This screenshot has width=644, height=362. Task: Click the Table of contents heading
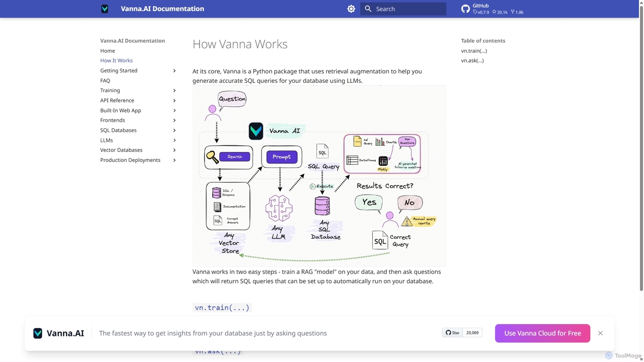pos(483,41)
